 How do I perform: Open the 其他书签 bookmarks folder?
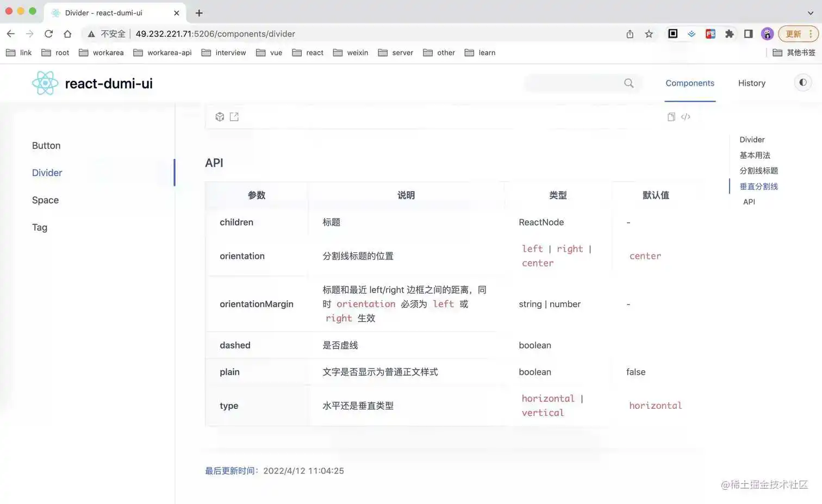[x=794, y=53]
